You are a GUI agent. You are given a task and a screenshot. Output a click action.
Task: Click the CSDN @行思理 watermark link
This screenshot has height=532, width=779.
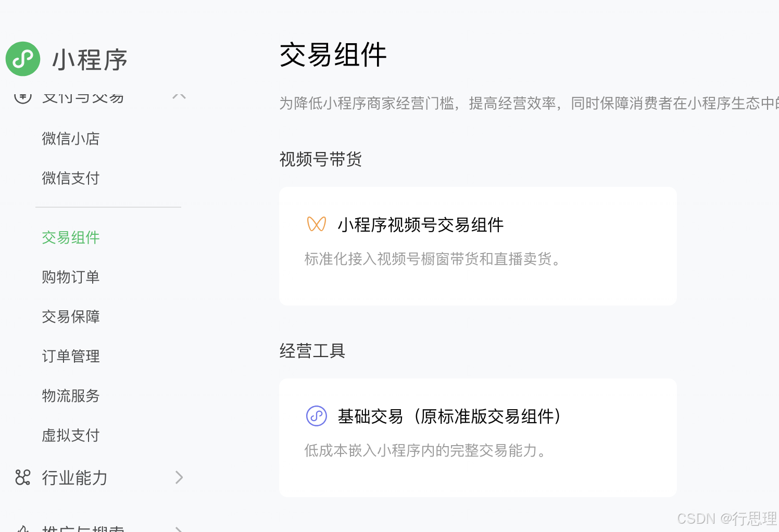(727, 518)
